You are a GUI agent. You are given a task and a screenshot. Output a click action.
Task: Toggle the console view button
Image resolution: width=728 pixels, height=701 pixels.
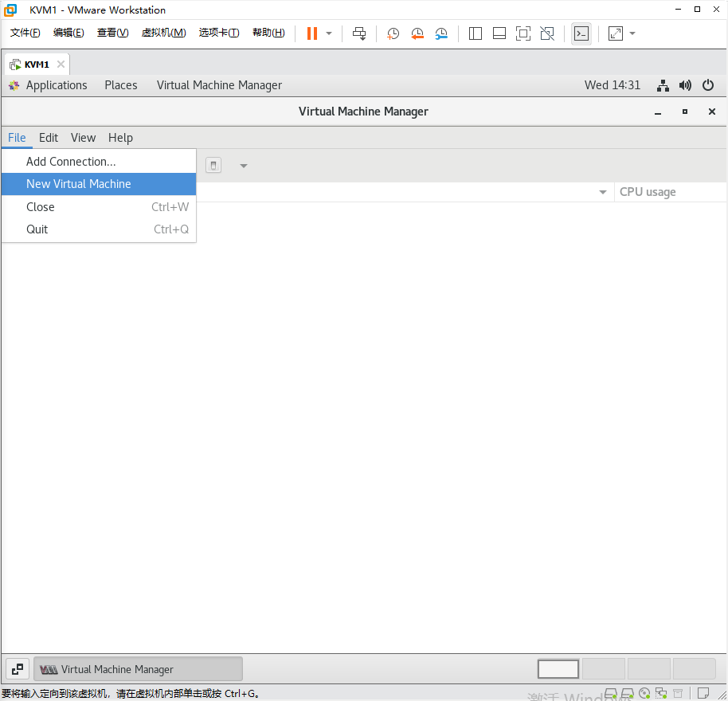[581, 33]
